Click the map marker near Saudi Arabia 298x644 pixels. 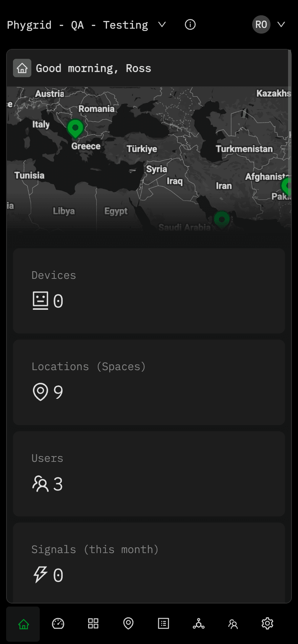coord(222,218)
